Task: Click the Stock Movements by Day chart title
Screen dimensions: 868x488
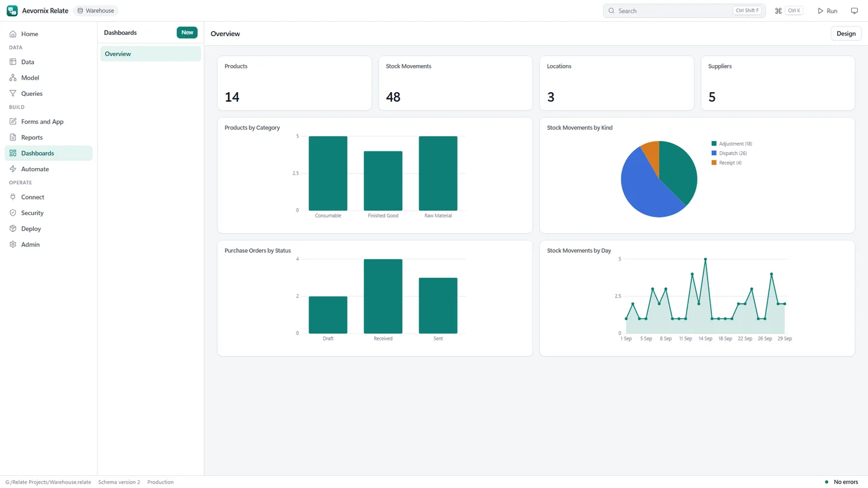Action: click(579, 251)
